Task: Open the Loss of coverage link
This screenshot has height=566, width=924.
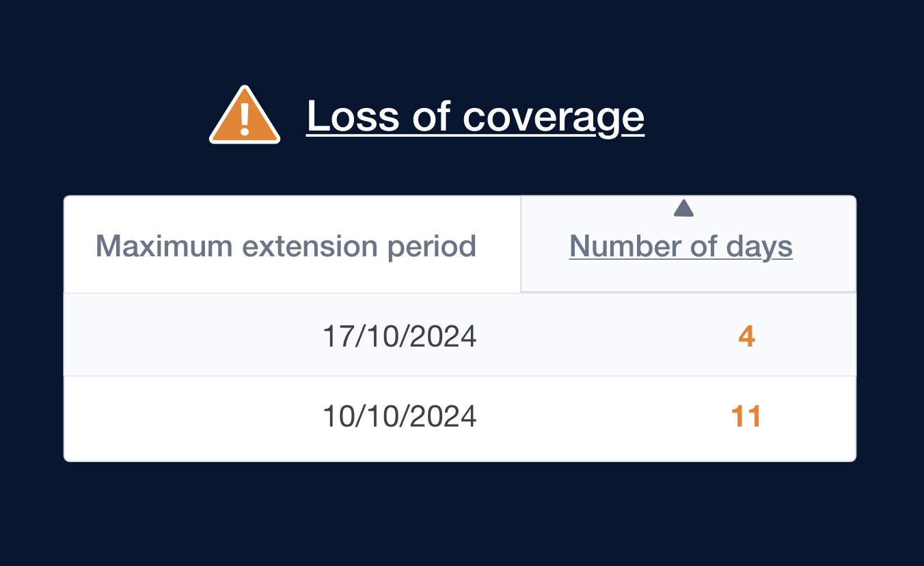Action: (475, 116)
